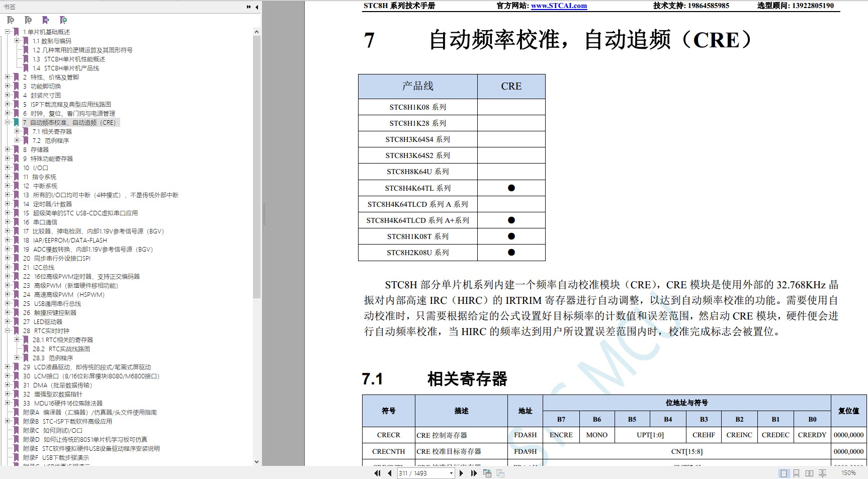Select bookmark 1.3 STC8H单片机性能概述
868x479 pixels.
point(69,59)
